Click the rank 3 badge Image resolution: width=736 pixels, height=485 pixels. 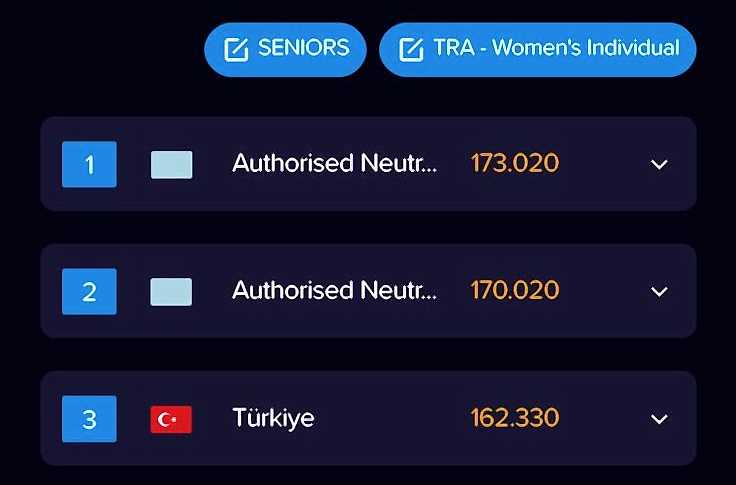click(89, 418)
